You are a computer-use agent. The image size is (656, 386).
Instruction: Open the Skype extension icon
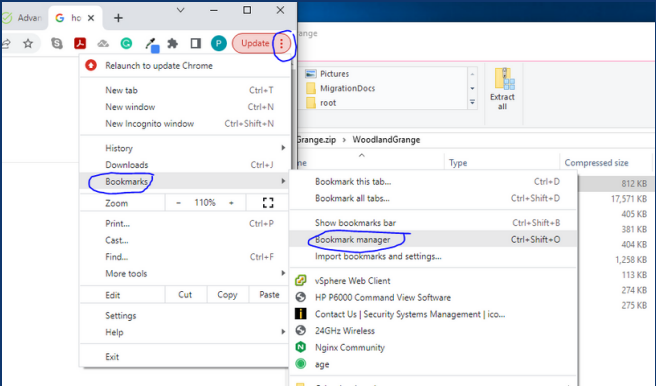(x=56, y=43)
